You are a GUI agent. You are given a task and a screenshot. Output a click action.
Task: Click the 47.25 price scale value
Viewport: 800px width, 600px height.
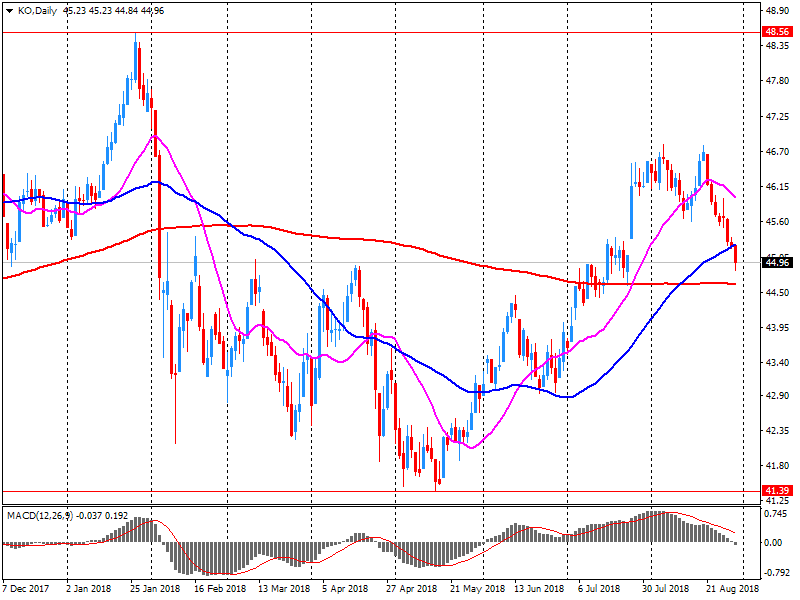tap(777, 117)
